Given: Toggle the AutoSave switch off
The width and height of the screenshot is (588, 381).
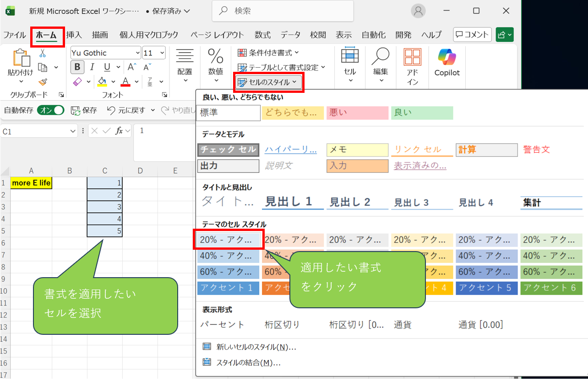Looking at the screenshot, I should (x=51, y=110).
